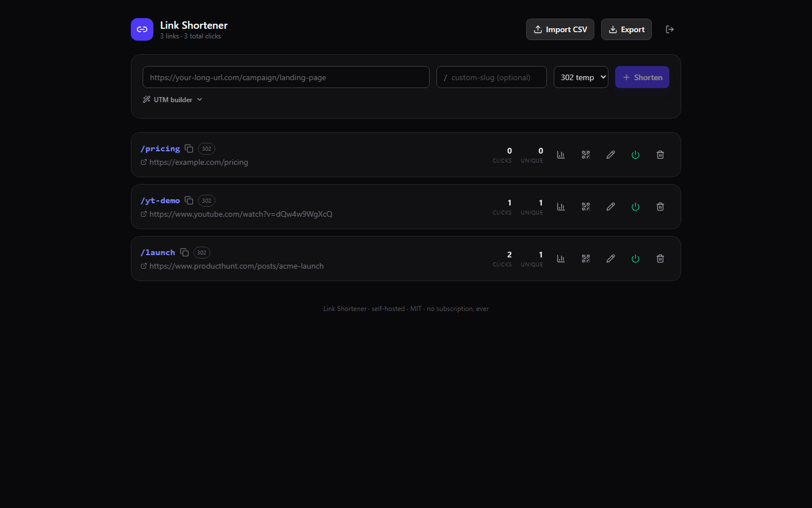Click the Import CSV button
Image resolution: width=812 pixels, height=508 pixels.
click(x=560, y=29)
